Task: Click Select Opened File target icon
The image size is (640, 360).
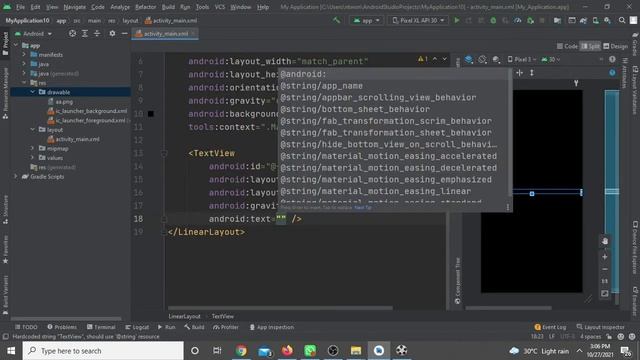Action: click(x=72, y=33)
